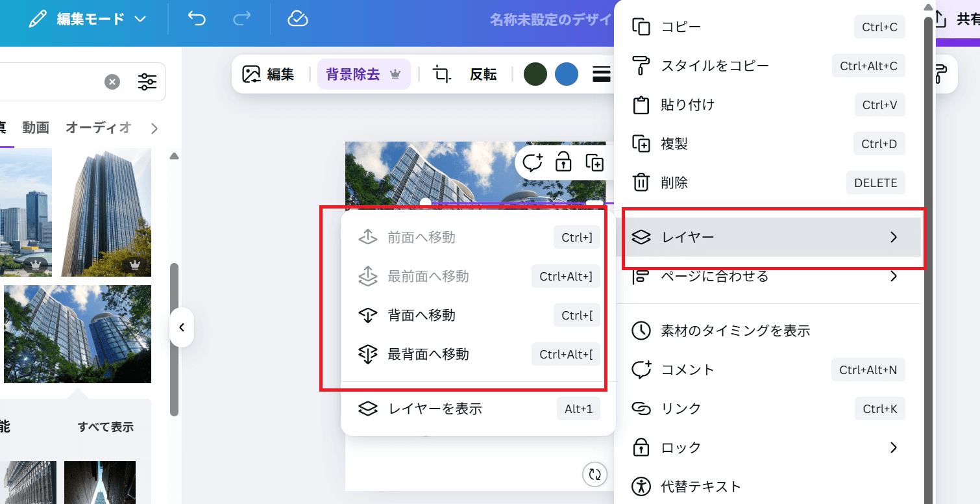Screen dimensions: 980x504
Task: Click the 共有 share button
Action: (x=957, y=19)
